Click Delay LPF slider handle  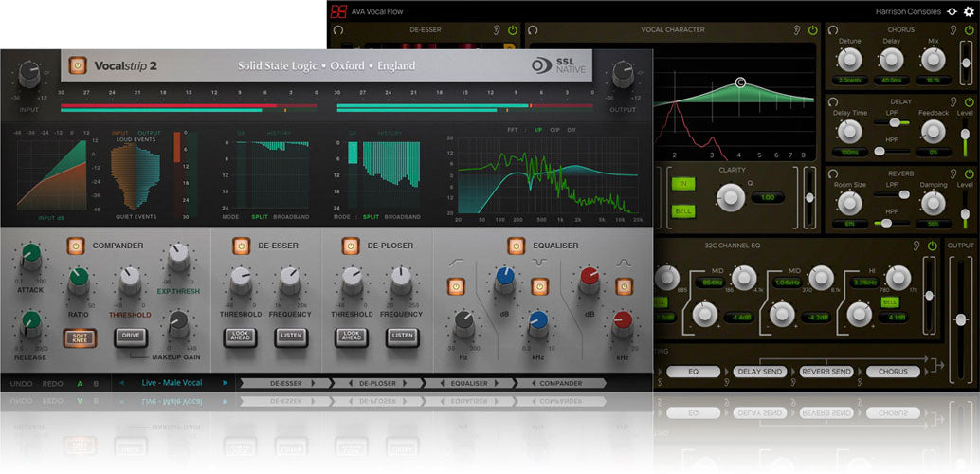(x=895, y=122)
